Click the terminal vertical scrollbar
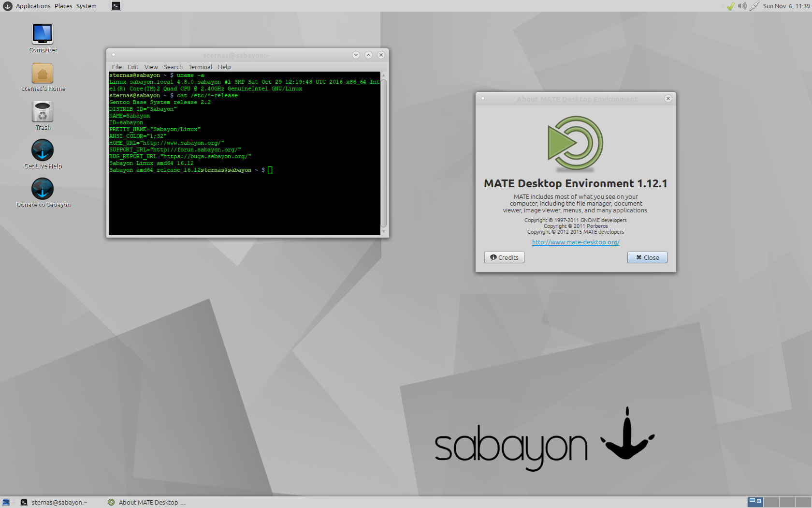 [384, 152]
